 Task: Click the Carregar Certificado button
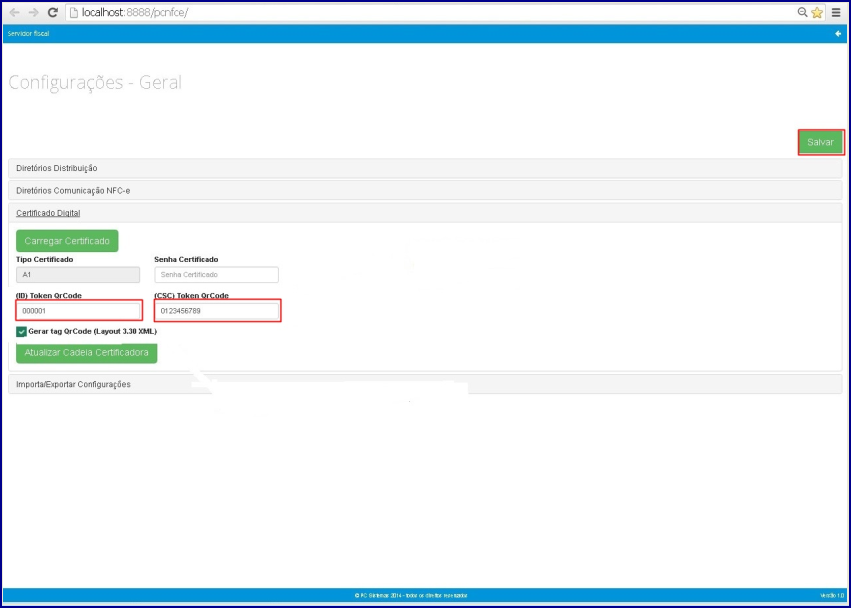click(x=67, y=241)
